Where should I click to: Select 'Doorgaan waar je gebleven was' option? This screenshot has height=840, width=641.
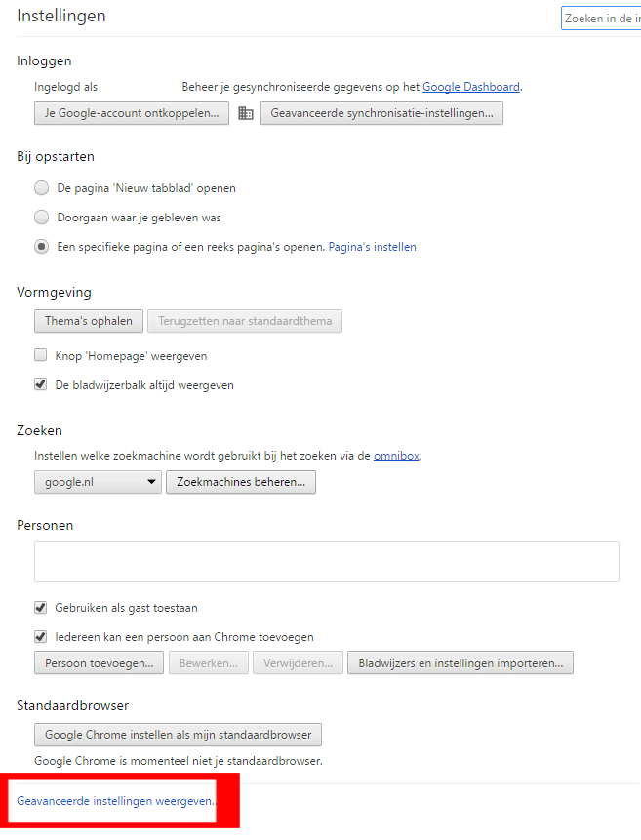[x=41, y=217]
